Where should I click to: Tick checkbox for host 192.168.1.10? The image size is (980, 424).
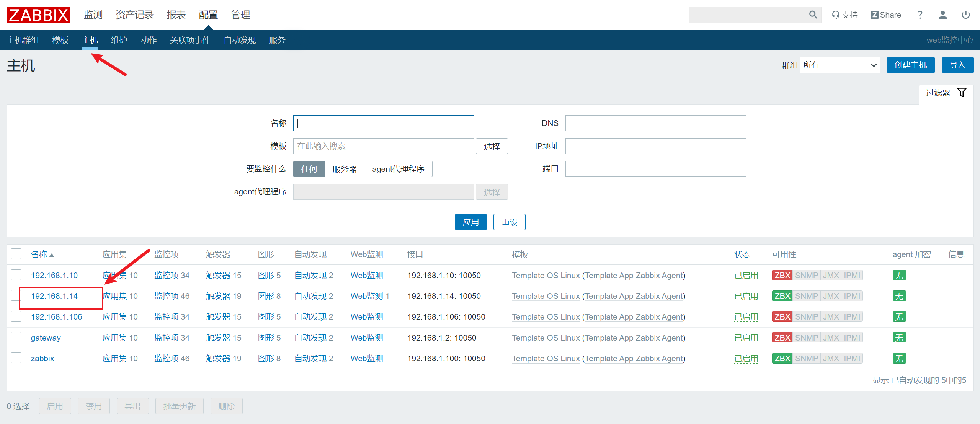click(16, 275)
